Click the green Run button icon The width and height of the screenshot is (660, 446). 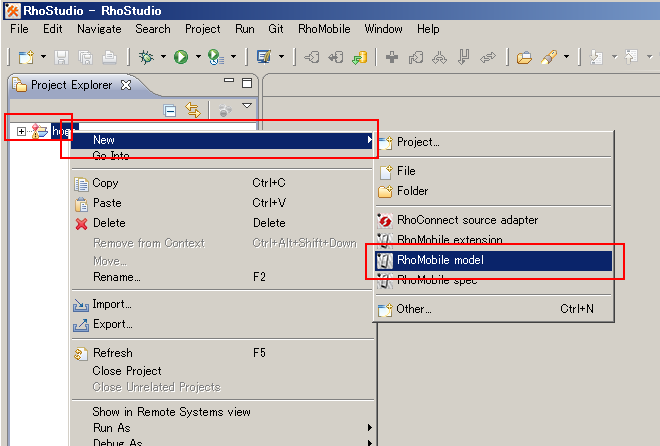[x=181, y=57]
